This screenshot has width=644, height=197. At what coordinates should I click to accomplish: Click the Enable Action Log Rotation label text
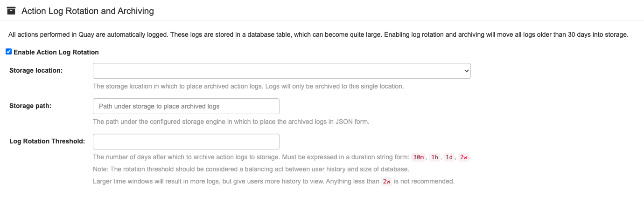pos(56,52)
